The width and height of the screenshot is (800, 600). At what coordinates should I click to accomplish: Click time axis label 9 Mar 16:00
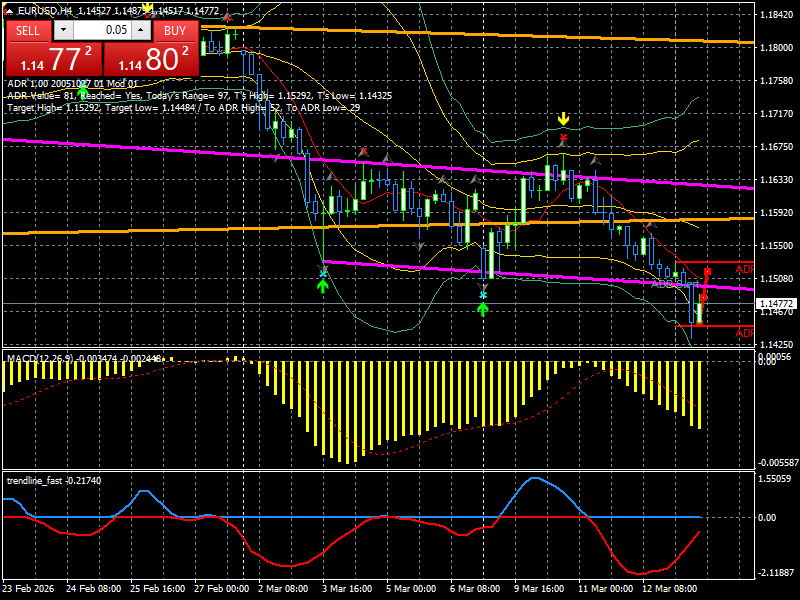tap(539, 588)
